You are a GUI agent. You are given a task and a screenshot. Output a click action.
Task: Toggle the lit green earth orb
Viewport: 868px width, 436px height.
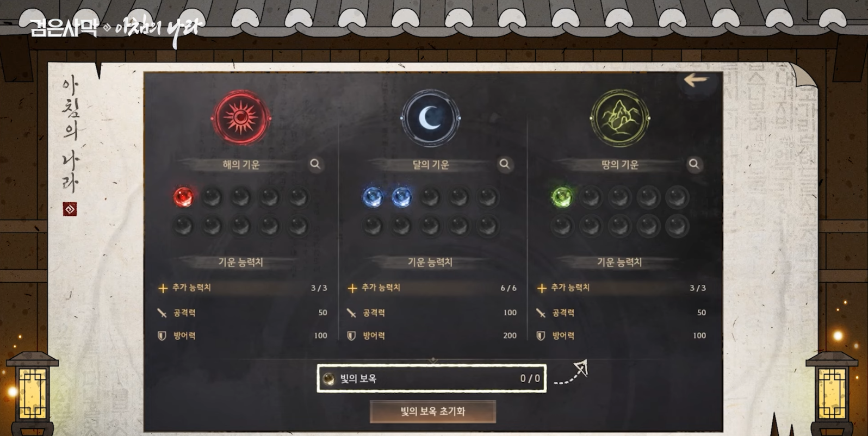tap(562, 197)
